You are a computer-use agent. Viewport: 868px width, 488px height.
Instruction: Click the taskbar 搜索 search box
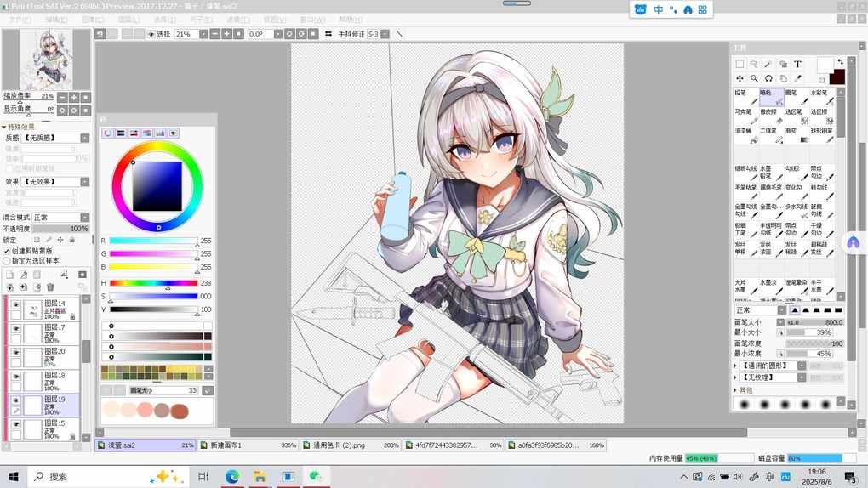tap(108, 476)
